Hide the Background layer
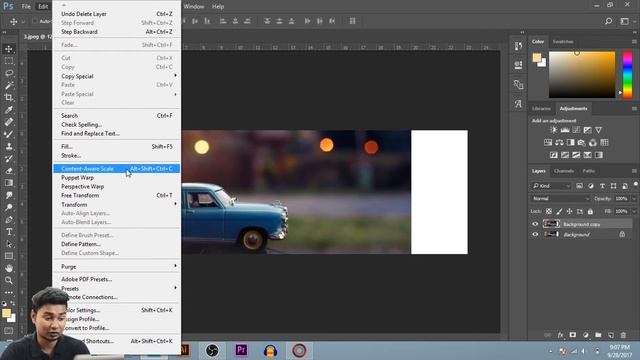This screenshot has width=640, height=360. click(x=535, y=234)
